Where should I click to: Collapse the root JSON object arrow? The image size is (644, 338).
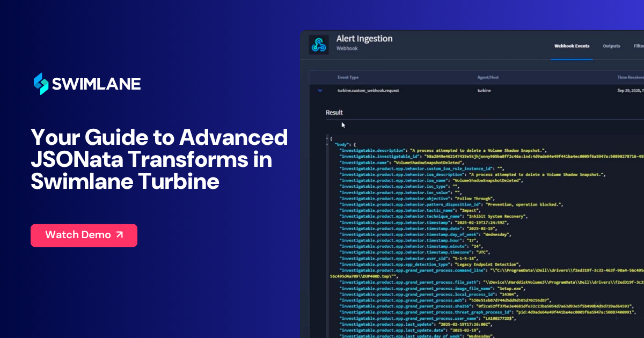coord(326,138)
